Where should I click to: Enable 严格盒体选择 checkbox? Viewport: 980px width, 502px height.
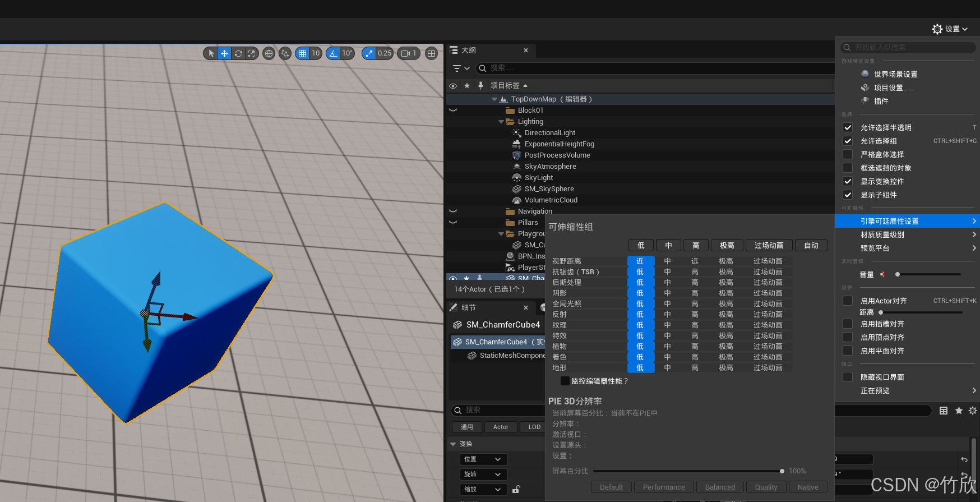(x=848, y=154)
